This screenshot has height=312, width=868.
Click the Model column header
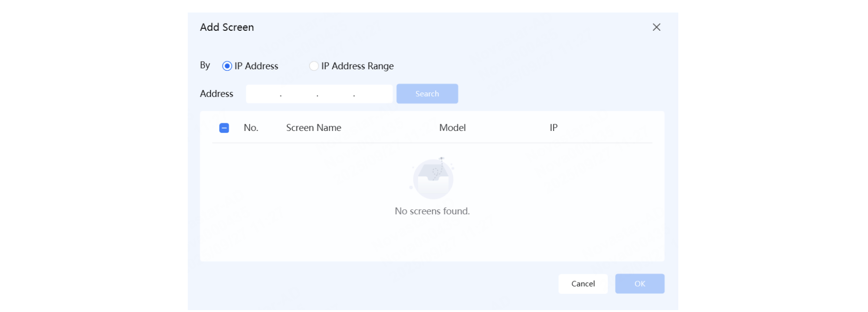coord(452,128)
